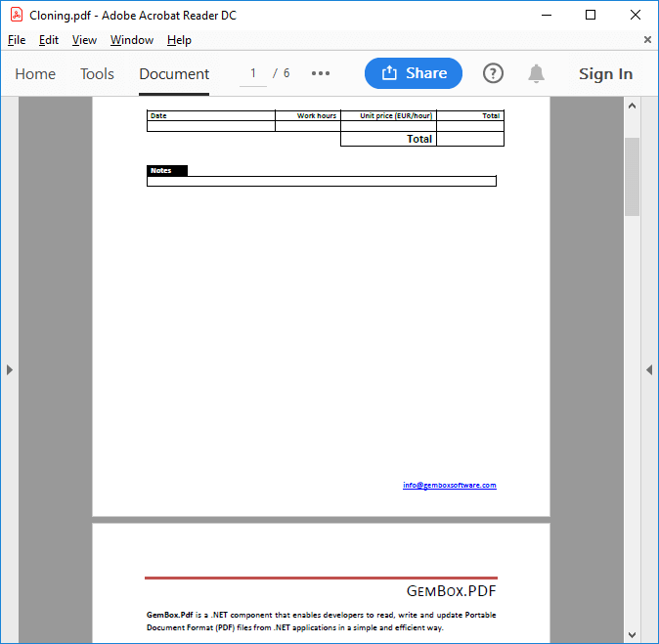
Task: Click the Help question mark icon
Action: (x=494, y=74)
